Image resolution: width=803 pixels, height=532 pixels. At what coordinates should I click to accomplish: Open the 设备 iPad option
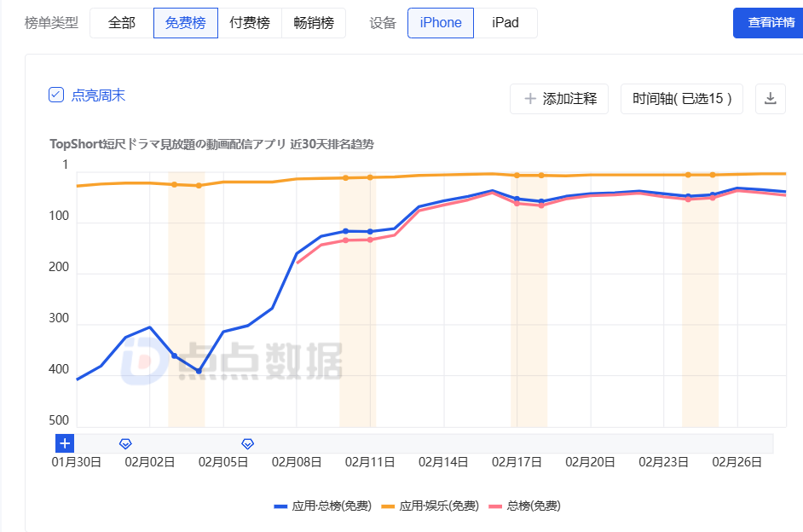point(505,23)
